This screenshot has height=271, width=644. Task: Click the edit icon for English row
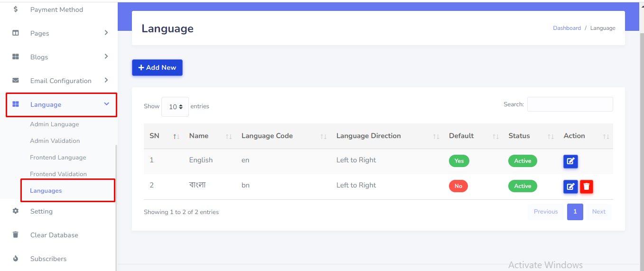570,161
